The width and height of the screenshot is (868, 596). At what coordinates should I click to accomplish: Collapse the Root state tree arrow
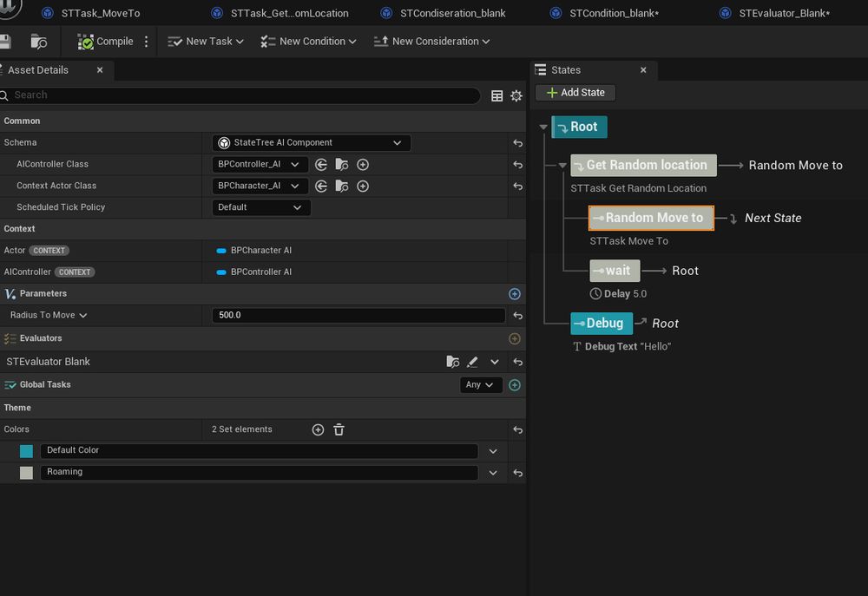[x=543, y=128]
